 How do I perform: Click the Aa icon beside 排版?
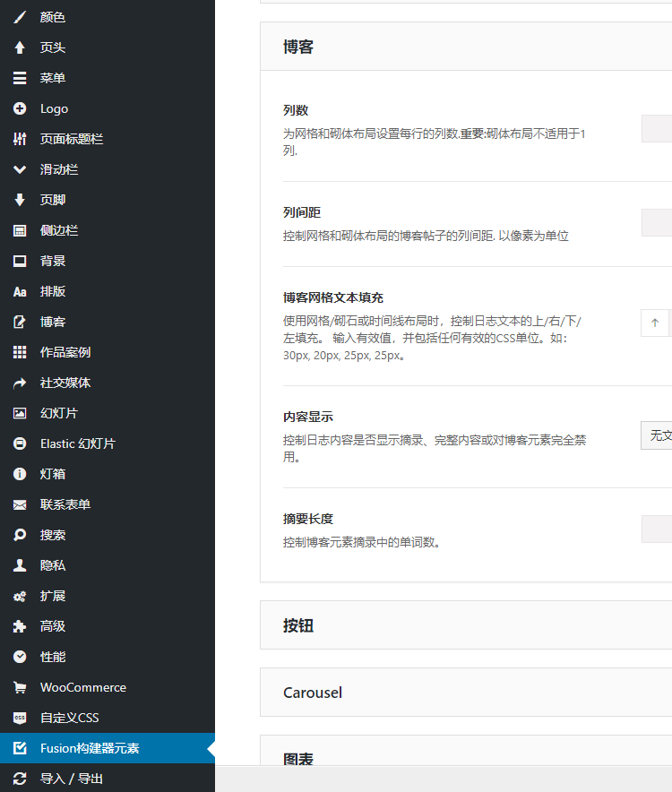pos(20,291)
